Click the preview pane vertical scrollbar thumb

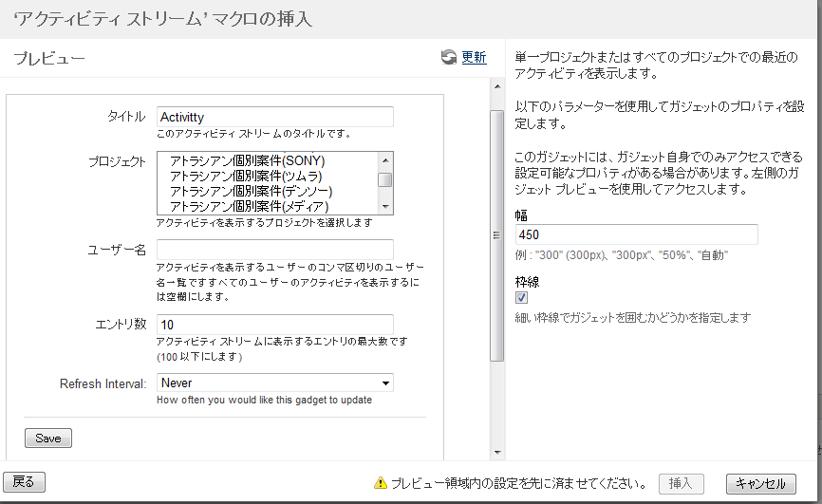pyautogui.click(x=497, y=235)
